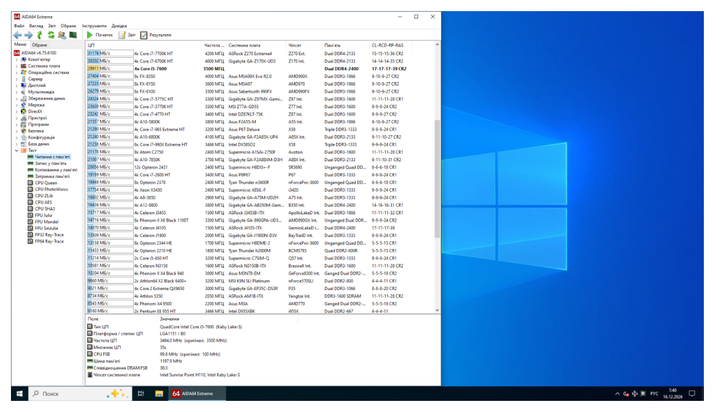Open the Довідка menu
The height and width of the screenshot is (412, 720).
[119, 26]
